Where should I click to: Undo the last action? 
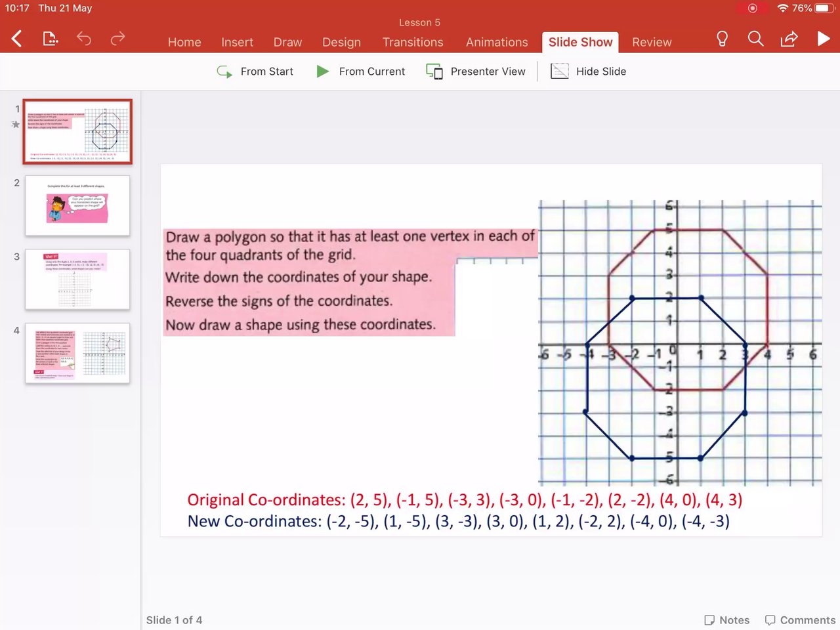click(84, 39)
